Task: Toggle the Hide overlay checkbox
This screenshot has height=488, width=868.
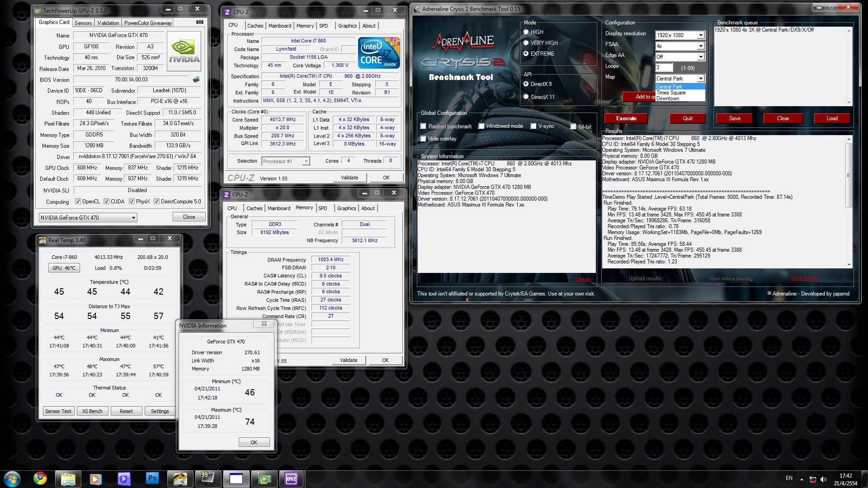Action: tap(423, 139)
